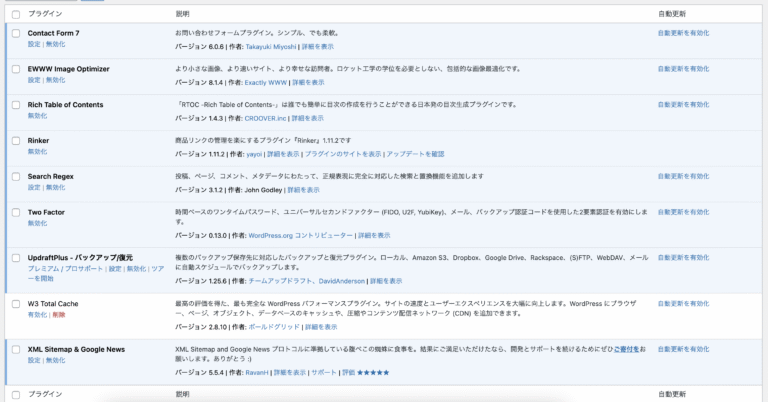Show 詳細を表示 for W3 Total Cache
The image size is (768, 402).
click(x=321, y=327)
